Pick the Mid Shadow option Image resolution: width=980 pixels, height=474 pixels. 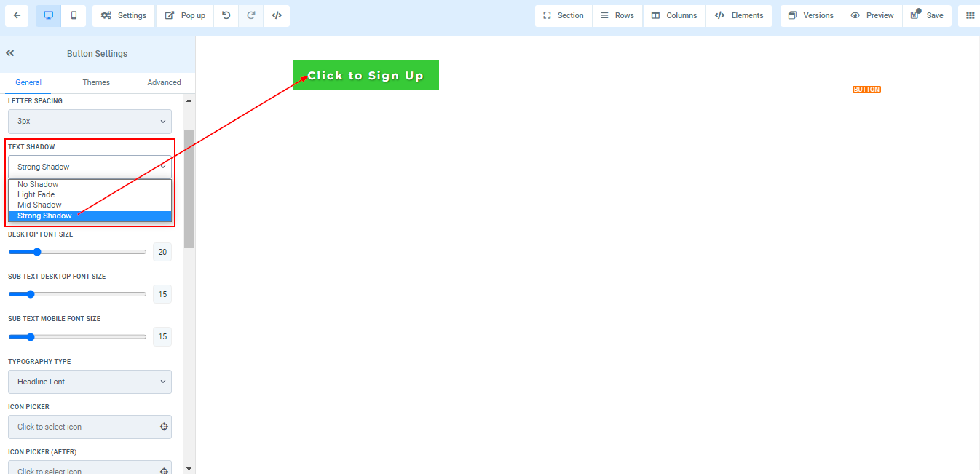click(39, 205)
